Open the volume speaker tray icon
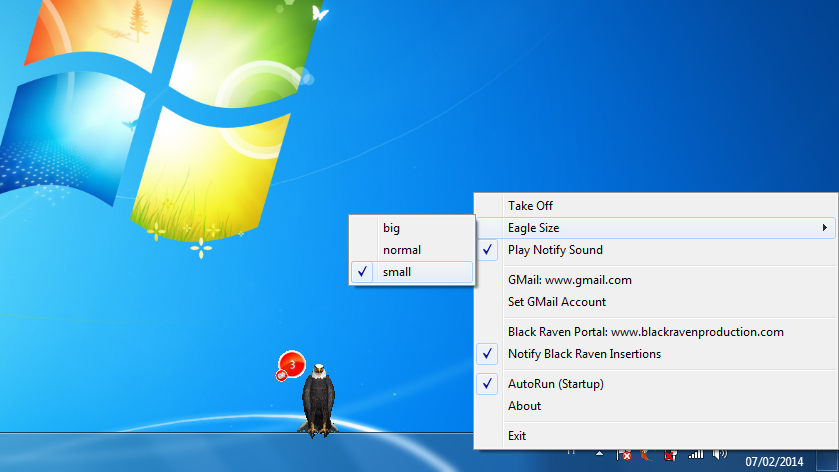This screenshot has width=839, height=472. (x=720, y=454)
